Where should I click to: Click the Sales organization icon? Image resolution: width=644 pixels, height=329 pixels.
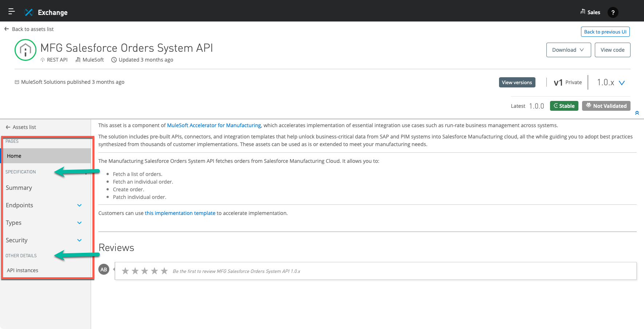point(583,12)
